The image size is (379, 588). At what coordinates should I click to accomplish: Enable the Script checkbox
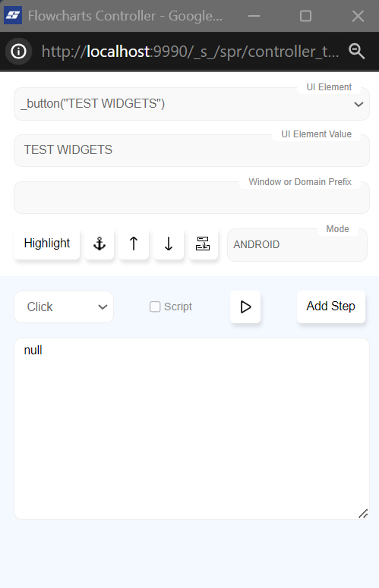point(155,307)
